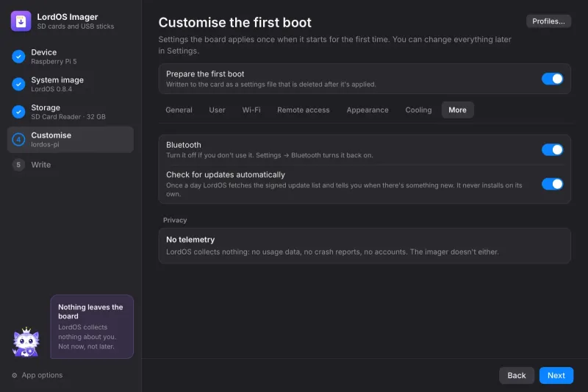Disable Check for updates automatically switch

552,184
